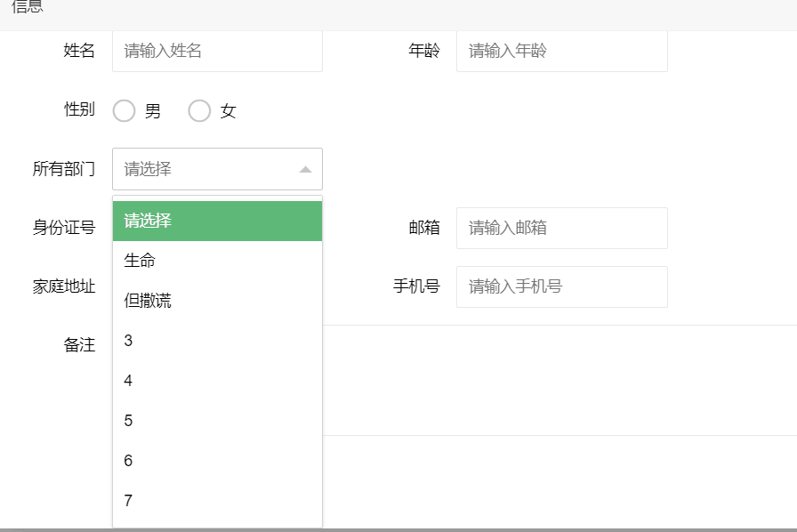Screen dimensions: 797x532
Task: Click inside the 姓名 input field
Action: click(x=217, y=51)
